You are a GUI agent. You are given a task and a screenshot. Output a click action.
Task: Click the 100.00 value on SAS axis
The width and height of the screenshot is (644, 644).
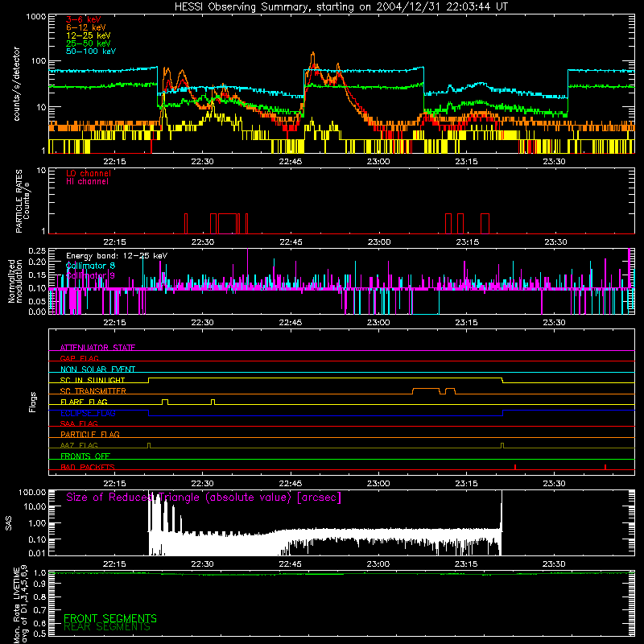point(32,493)
